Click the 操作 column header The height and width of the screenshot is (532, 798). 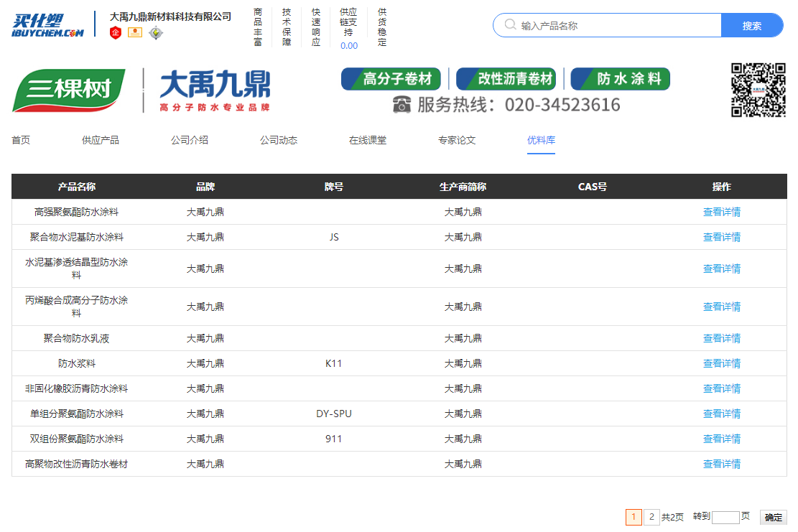click(x=722, y=187)
